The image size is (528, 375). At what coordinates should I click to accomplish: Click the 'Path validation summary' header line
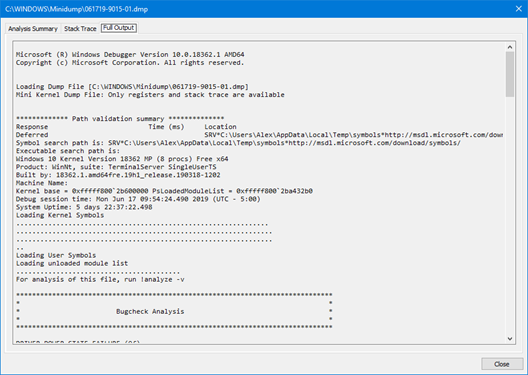(120, 118)
